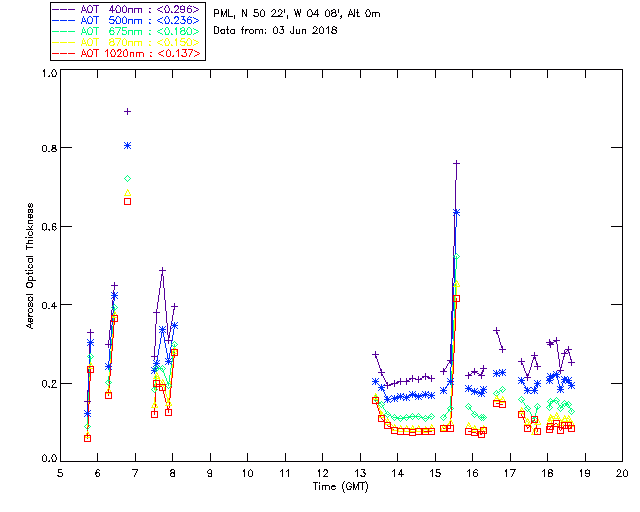
Task: Click the PML station location header text
Action: click(297, 13)
